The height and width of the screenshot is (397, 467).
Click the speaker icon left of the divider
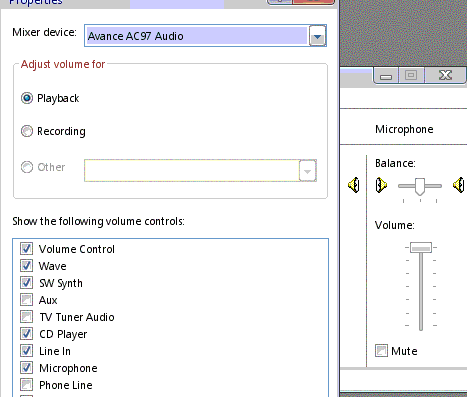354,185
